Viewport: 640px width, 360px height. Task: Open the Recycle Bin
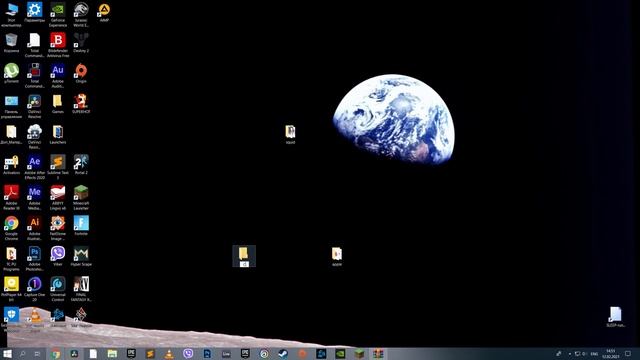(11, 43)
